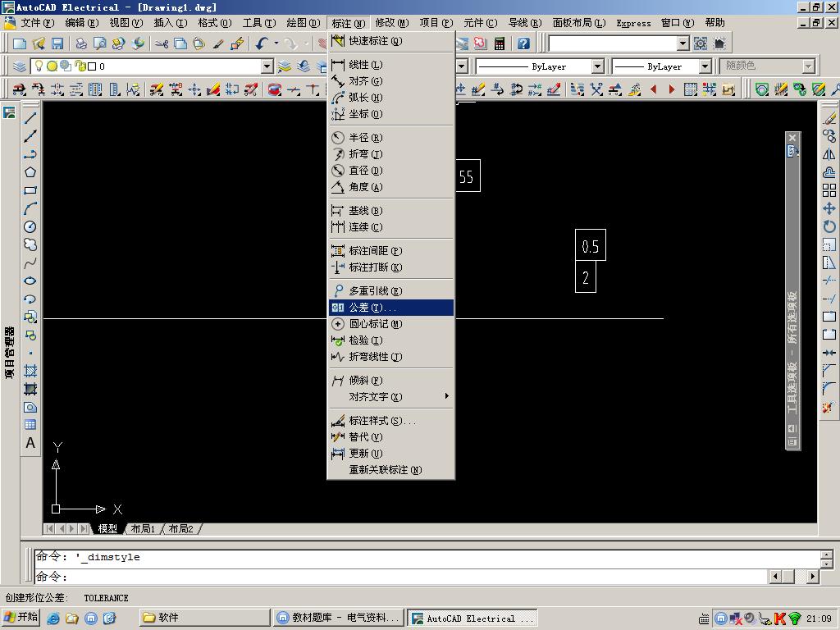Open the undo history dropdown arrow
Viewport: 840px width, 630px height.
click(276, 43)
